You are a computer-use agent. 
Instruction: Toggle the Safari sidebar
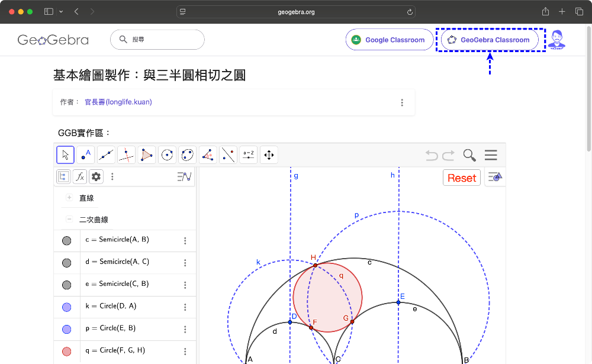49,12
